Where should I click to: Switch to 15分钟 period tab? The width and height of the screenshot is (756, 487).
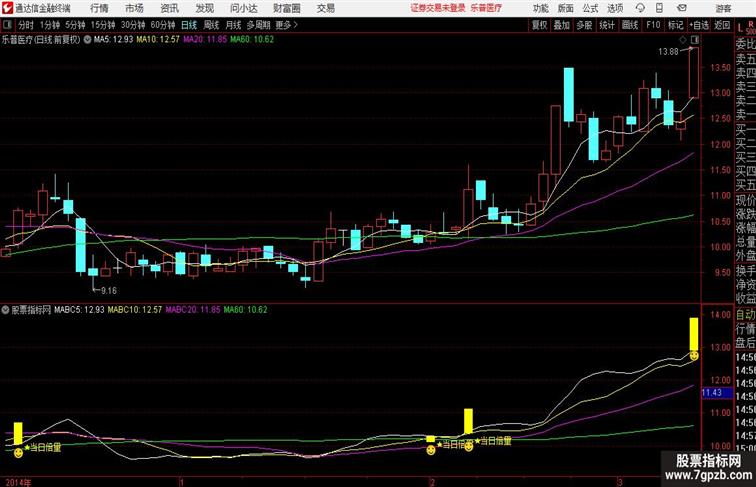(x=103, y=25)
